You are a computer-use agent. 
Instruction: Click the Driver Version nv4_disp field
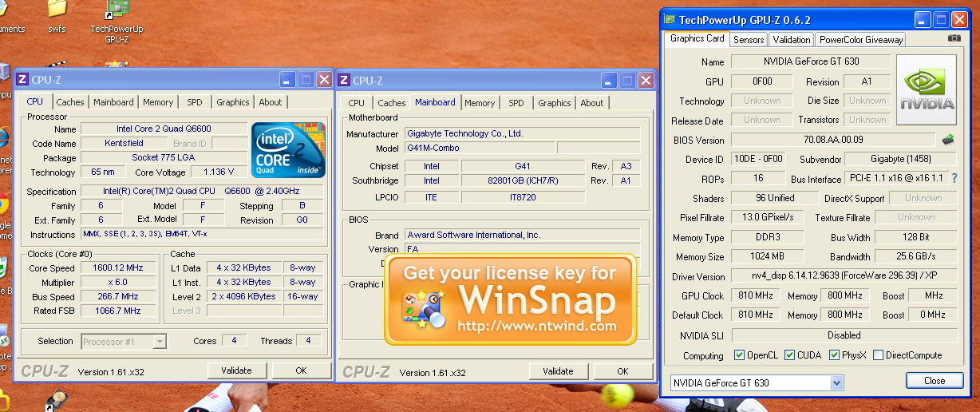[x=844, y=276]
